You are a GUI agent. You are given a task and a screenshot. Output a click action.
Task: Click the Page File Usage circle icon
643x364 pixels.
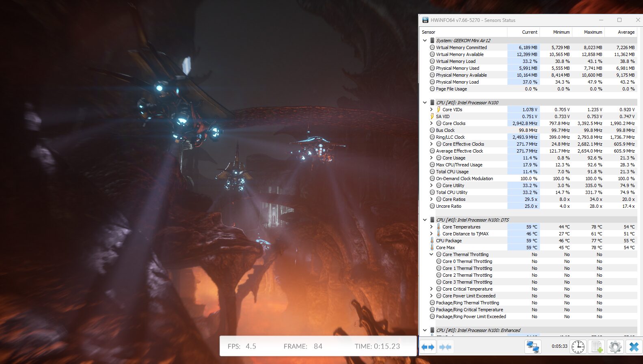click(432, 89)
